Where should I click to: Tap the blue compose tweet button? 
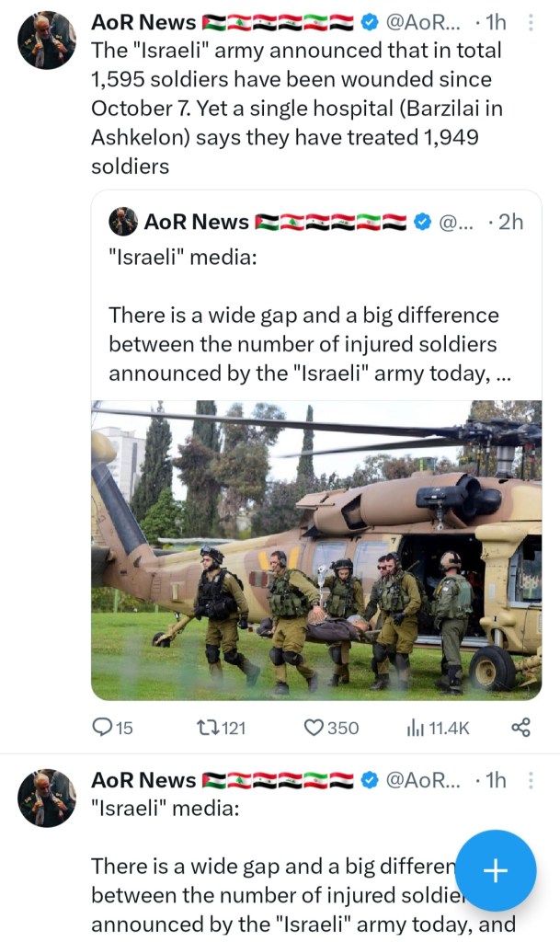(496, 870)
